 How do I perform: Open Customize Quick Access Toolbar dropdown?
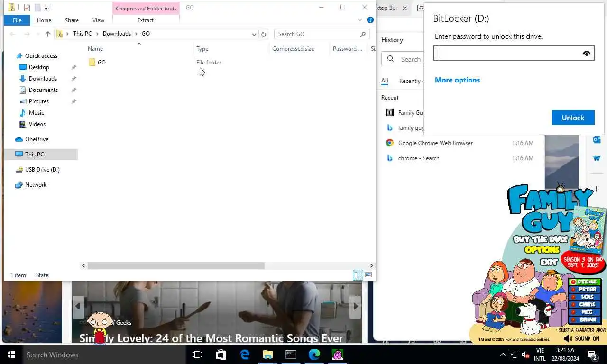[46, 8]
